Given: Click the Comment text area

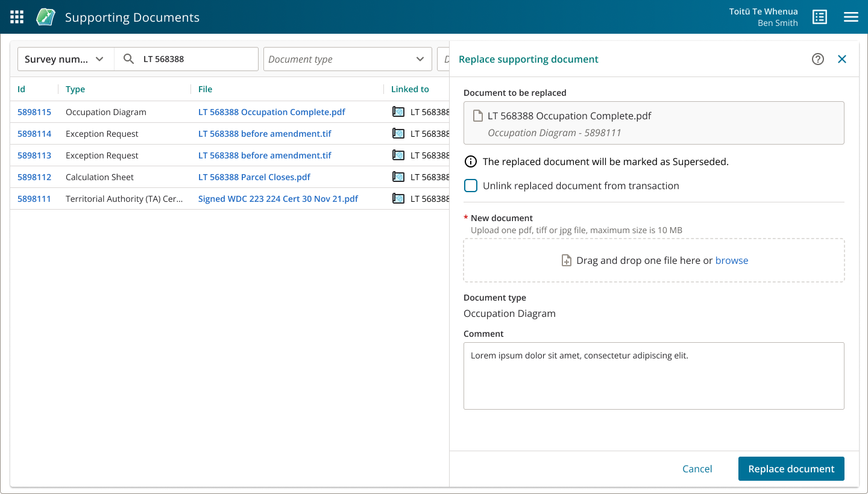Looking at the screenshot, I should (x=654, y=376).
